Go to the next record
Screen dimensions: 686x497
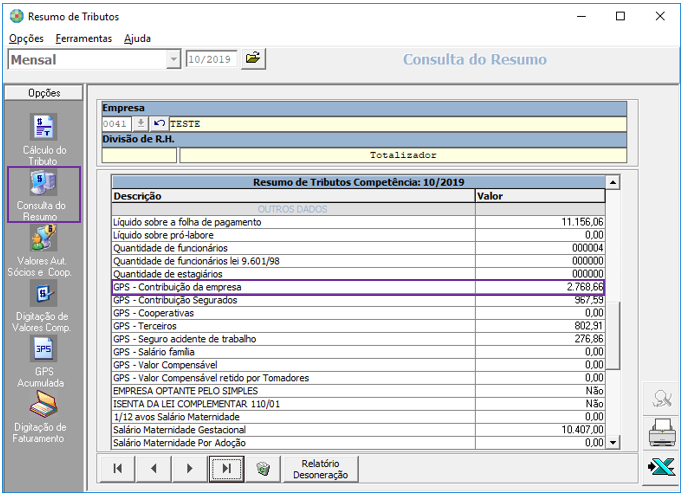pyautogui.click(x=189, y=469)
